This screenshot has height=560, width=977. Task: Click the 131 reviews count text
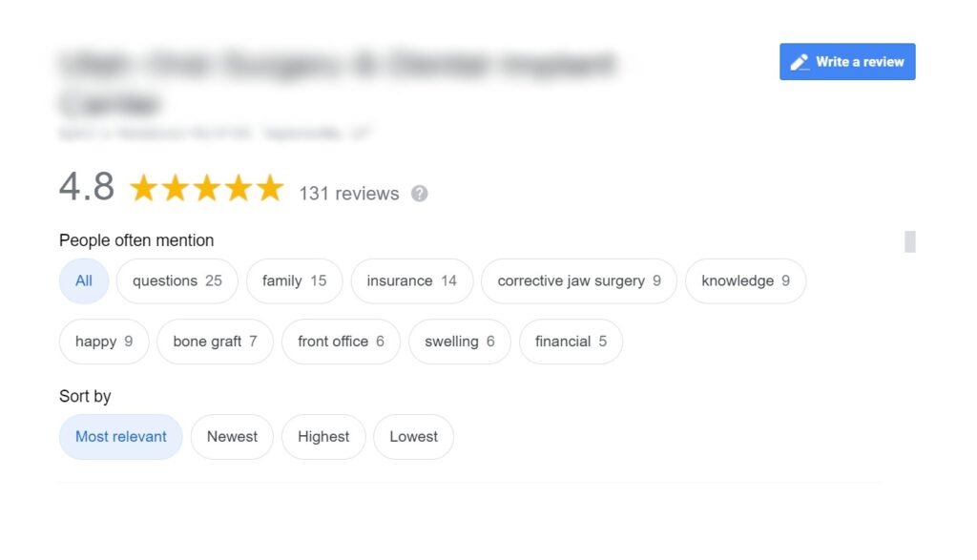pyautogui.click(x=349, y=194)
